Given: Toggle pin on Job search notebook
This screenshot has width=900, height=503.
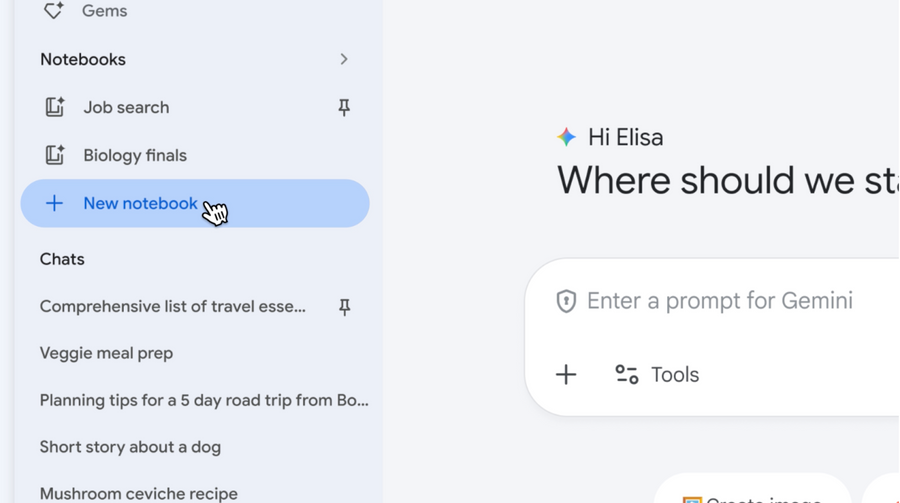Looking at the screenshot, I should coord(344,107).
